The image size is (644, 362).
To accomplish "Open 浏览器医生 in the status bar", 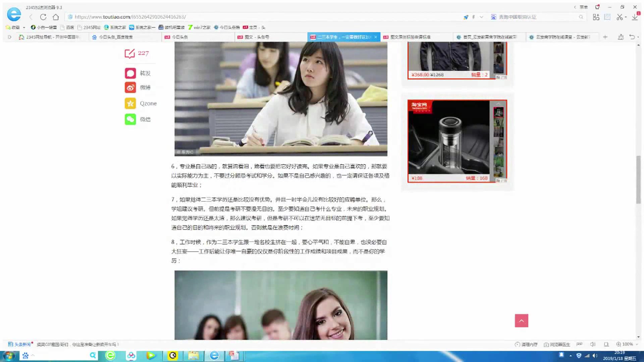I will (x=557, y=344).
